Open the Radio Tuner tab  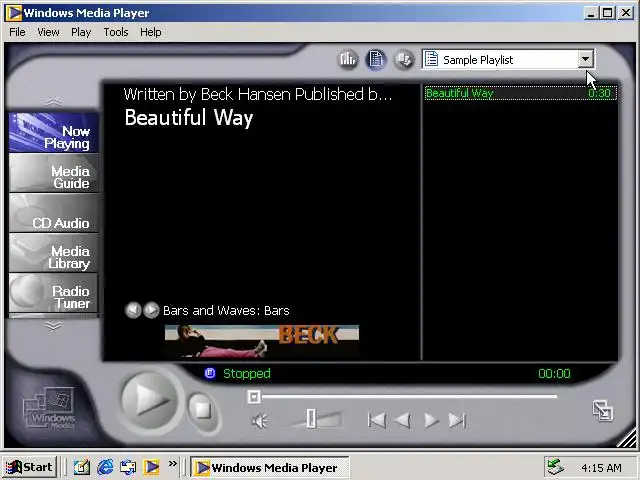pos(53,293)
